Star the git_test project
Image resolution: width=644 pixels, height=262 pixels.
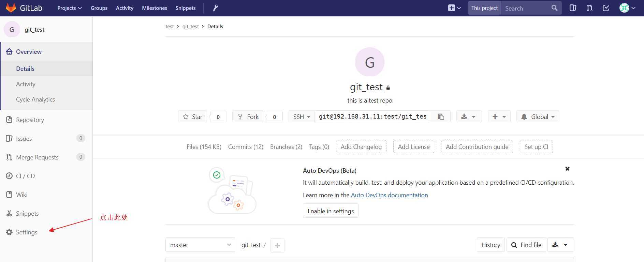[192, 117]
